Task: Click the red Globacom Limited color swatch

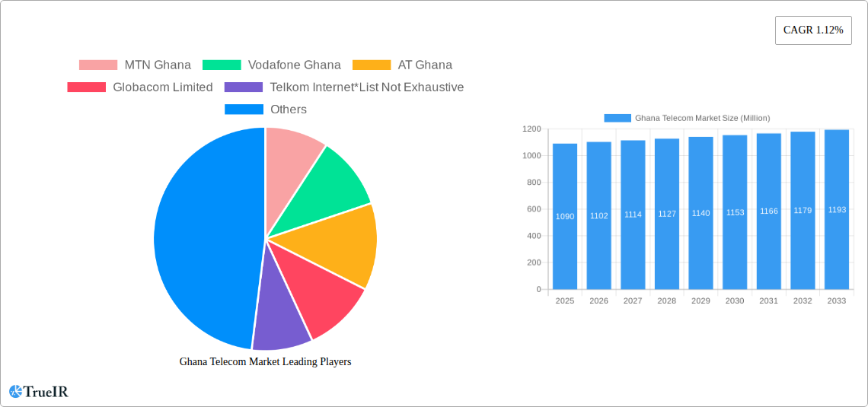Action: [x=86, y=87]
